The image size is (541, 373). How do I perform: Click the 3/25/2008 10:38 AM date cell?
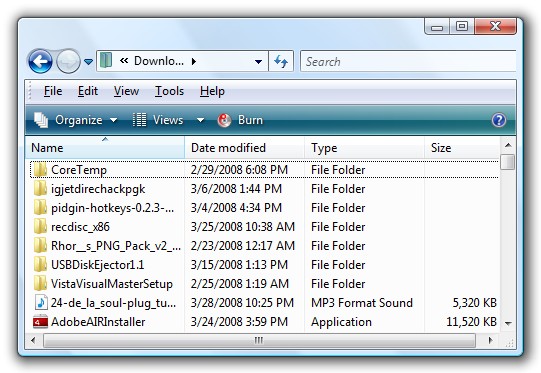(243, 227)
